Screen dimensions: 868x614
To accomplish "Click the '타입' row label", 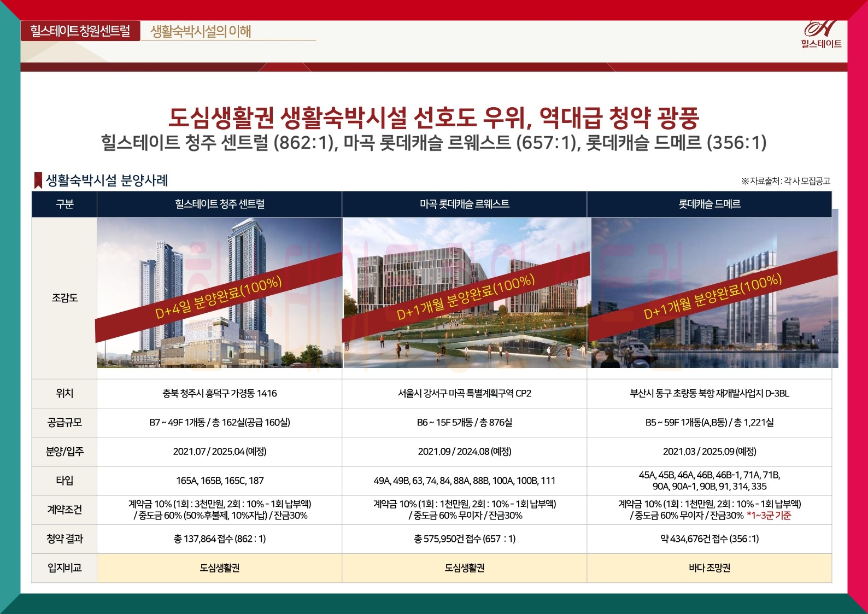I will pyautogui.click(x=64, y=481).
